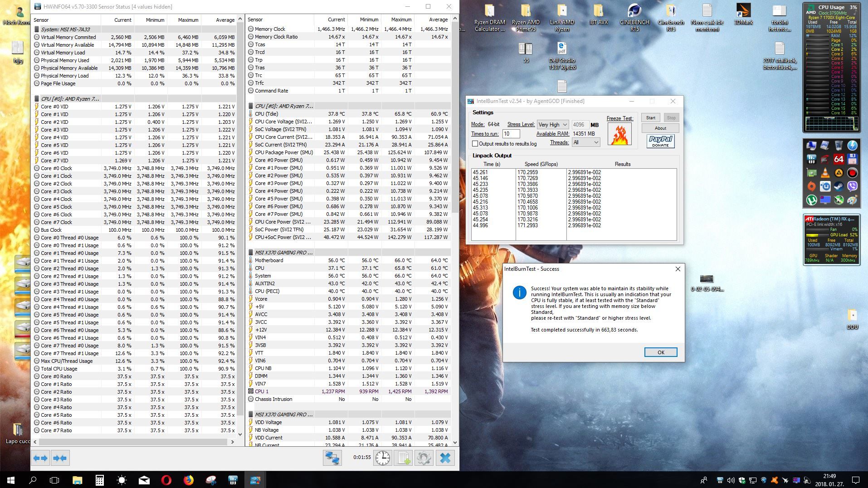Expand HWiNFO sensor columns with the outward arrows button
Viewport: 868px width, 488px height.
coord(40,458)
